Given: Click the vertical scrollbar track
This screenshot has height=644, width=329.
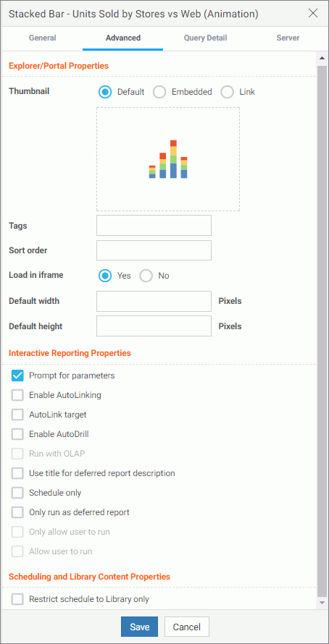Looking at the screenshot, I should (322, 329).
